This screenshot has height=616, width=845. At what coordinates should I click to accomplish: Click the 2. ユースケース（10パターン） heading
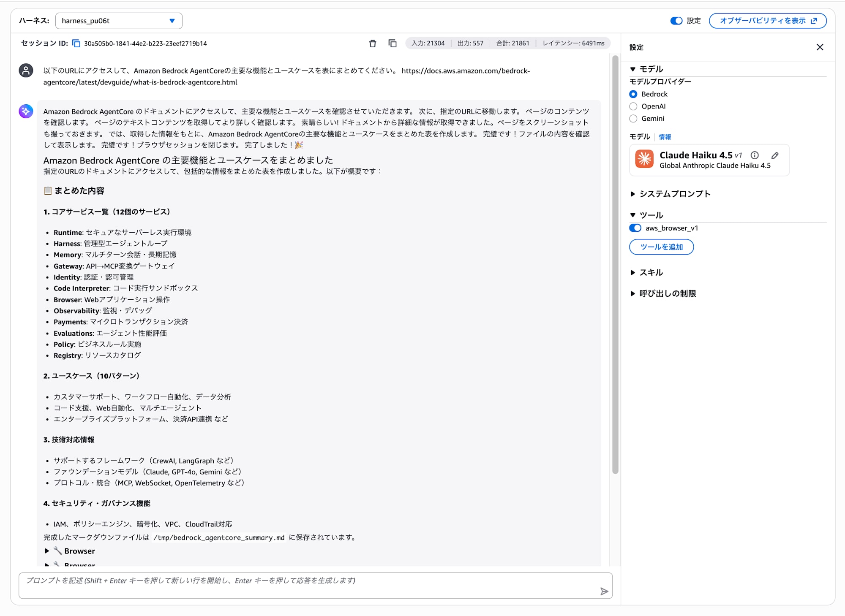click(x=91, y=376)
